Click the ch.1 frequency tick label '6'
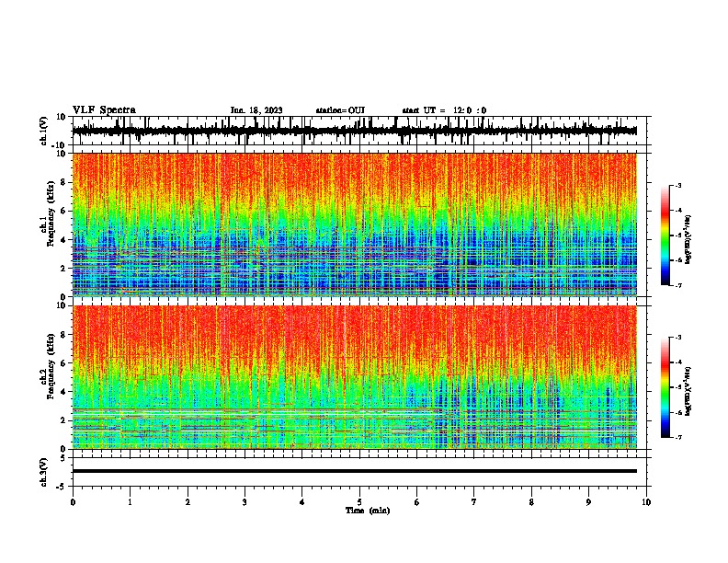This screenshot has width=728, height=563. [x=63, y=211]
